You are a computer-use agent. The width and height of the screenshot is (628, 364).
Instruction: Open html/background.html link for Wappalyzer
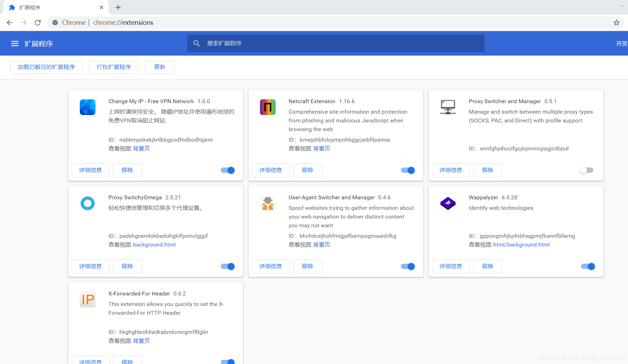click(521, 245)
